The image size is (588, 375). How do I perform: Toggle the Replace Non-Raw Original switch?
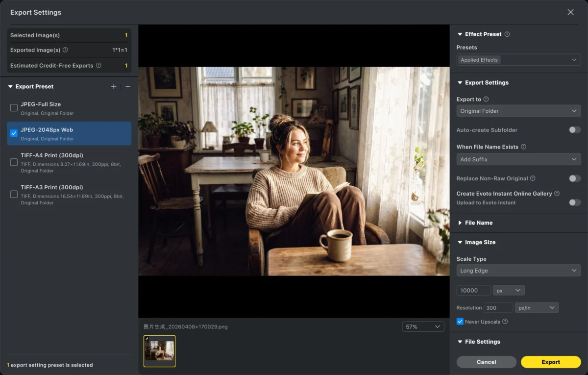point(574,178)
